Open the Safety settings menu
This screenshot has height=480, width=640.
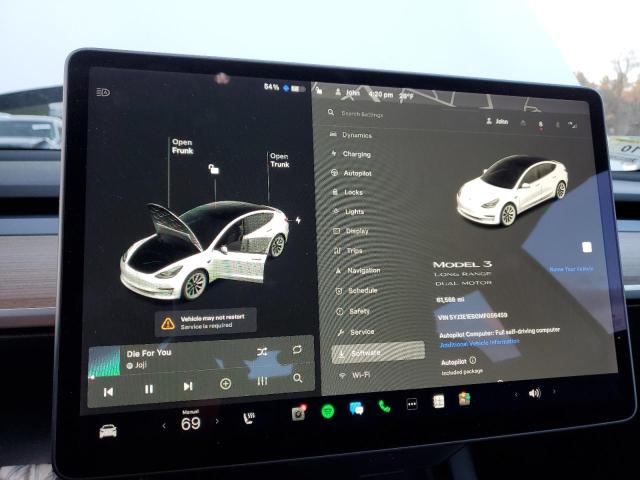tap(353, 311)
